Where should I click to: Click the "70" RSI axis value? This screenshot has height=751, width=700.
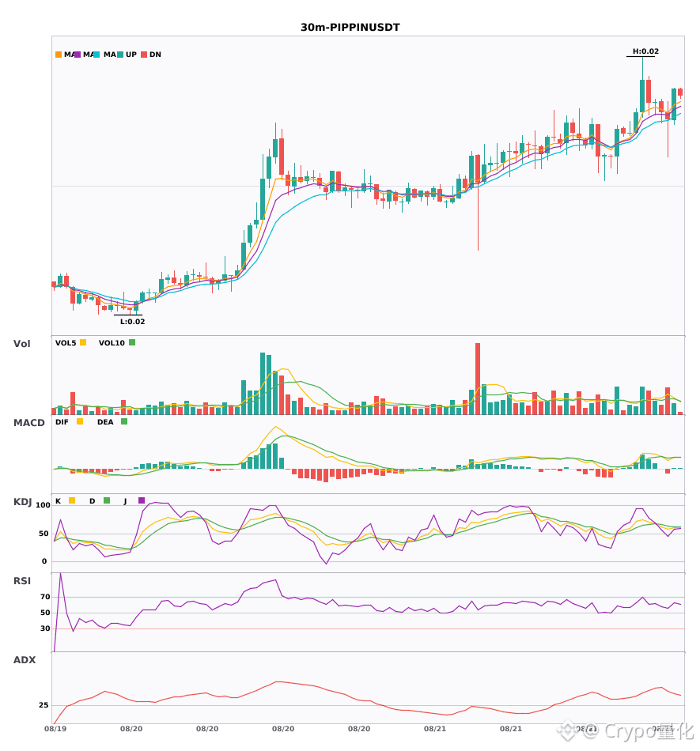pyautogui.click(x=46, y=597)
